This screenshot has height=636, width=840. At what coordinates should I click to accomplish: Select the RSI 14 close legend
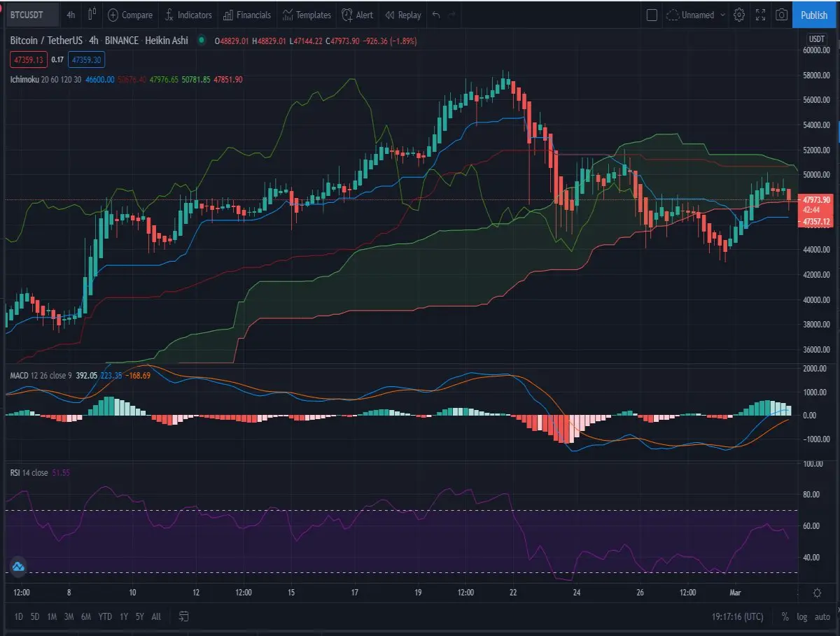(29, 473)
